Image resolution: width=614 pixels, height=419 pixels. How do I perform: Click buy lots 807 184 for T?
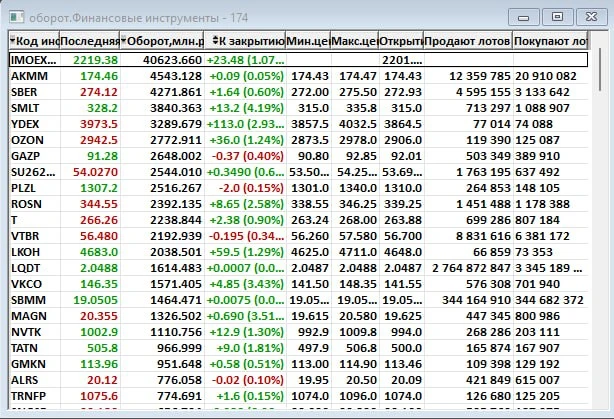537,220
